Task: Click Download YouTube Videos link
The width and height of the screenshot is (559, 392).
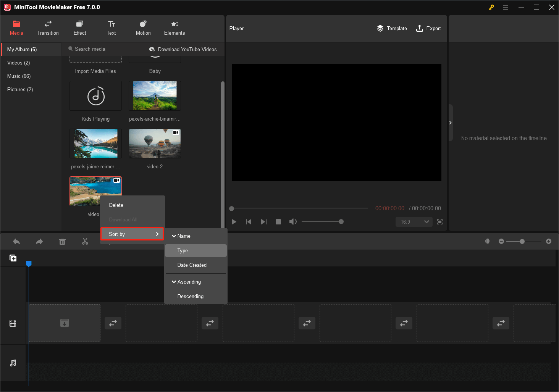Action: point(183,49)
